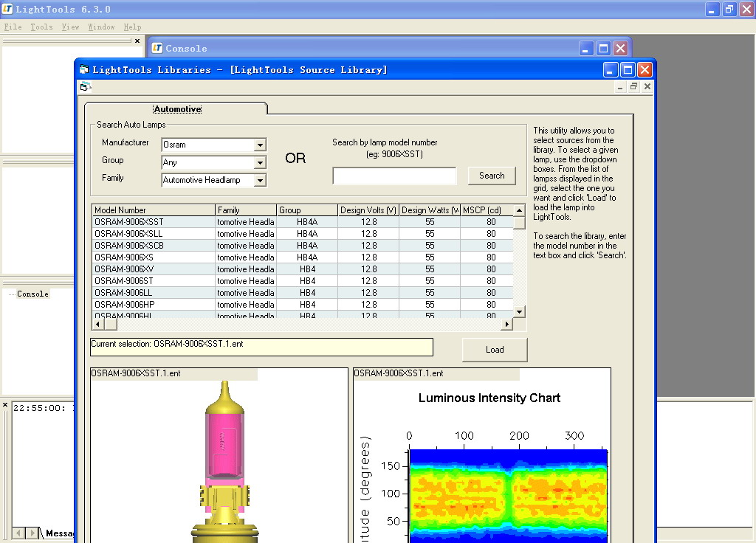Click the library document icon below the Libraries title
Viewport: 756px width, 543px height.
click(x=86, y=87)
